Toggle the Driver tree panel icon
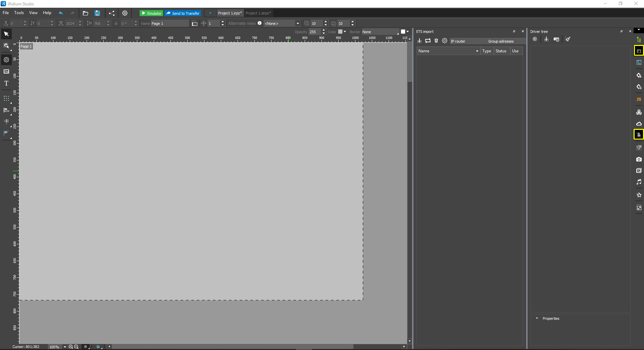The height and width of the screenshot is (350, 644). [639, 51]
